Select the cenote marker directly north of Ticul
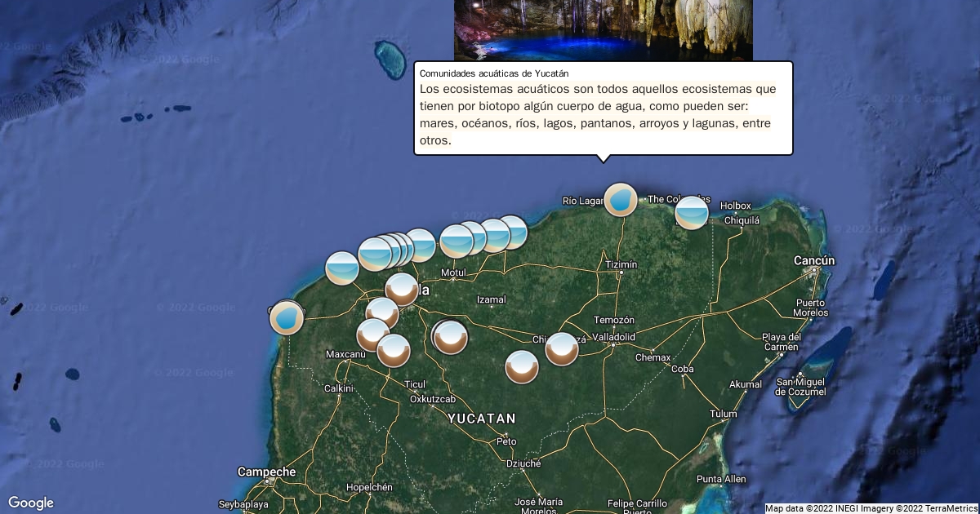 pyautogui.click(x=393, y=351)
